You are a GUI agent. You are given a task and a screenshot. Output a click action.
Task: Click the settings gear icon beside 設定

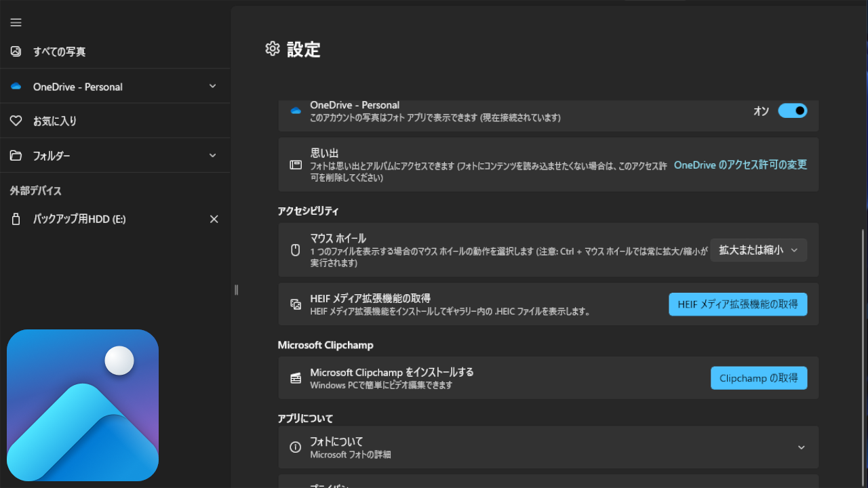click(x=273, y=49)
